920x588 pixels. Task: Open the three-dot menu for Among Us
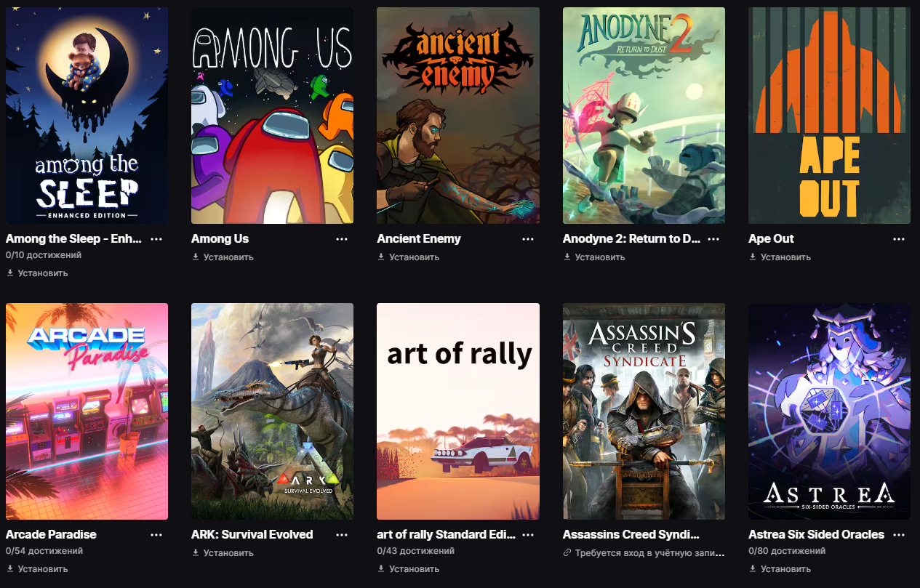[342, 238]
